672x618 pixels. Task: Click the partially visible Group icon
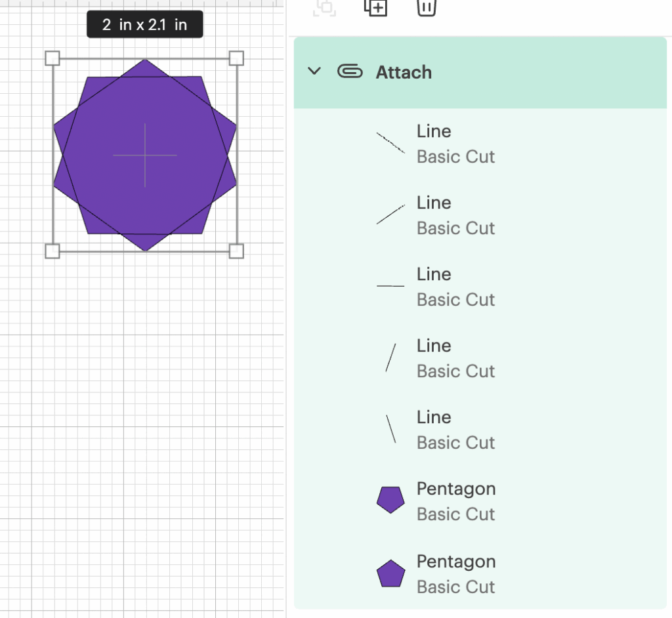325,7
